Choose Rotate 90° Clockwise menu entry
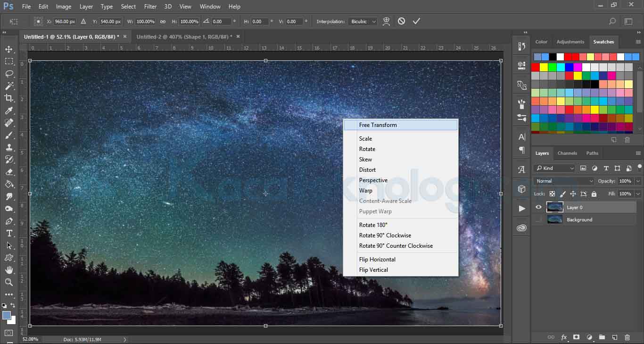Image resolution: width=644 pixels, height=344 pixels. point(385,235)
